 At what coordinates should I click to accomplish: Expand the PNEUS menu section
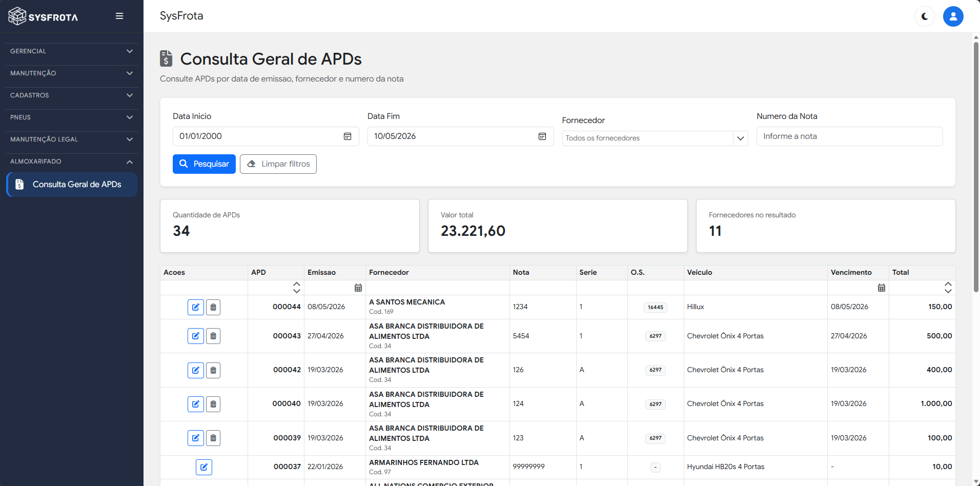click(72, 117)
